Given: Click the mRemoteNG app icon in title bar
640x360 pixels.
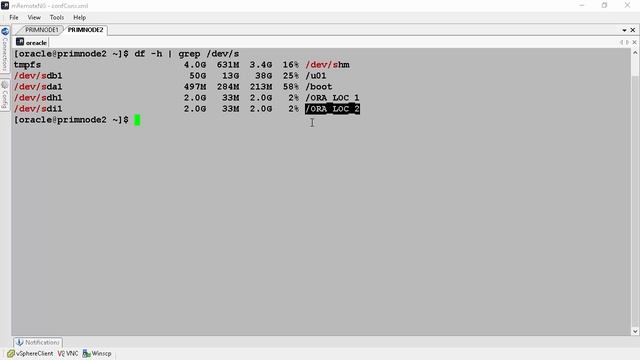Looking at the screenshot, I should coord(5,6).
